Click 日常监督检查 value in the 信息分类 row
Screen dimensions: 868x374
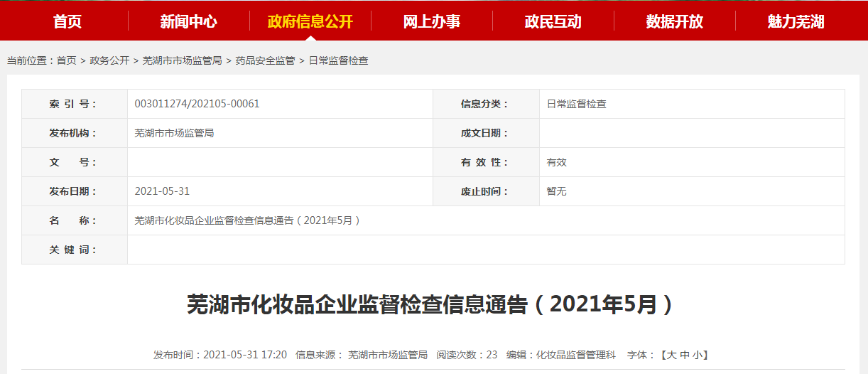[x=576, y=104]
